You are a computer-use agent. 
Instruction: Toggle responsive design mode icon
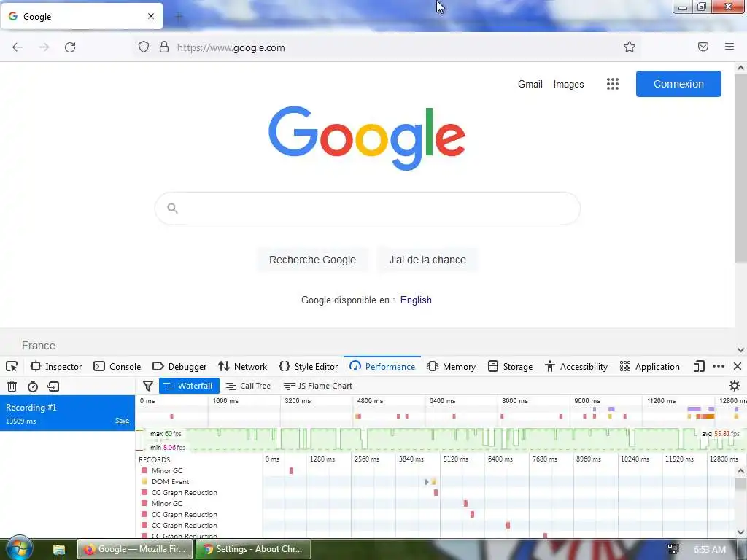pos(699,366)
